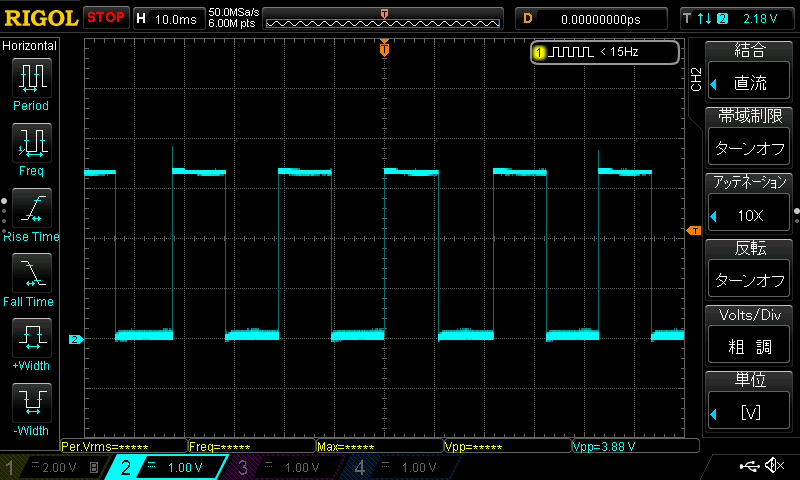This screenshot has height=480, width=800.
Task: Click the USB connection status icon
Action: point(749,466)
